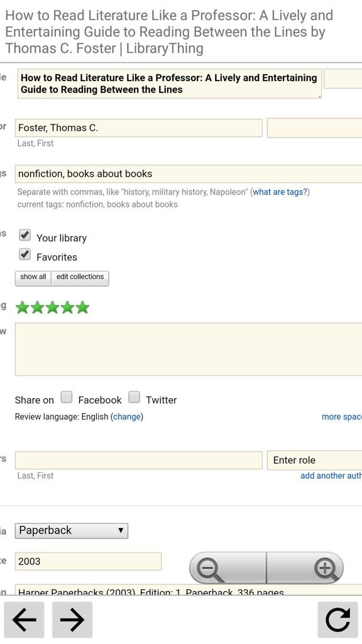Viewport: 362px width, 644px height.
Task: Zoom out with the minus magnifier
Action: point(228,569)
